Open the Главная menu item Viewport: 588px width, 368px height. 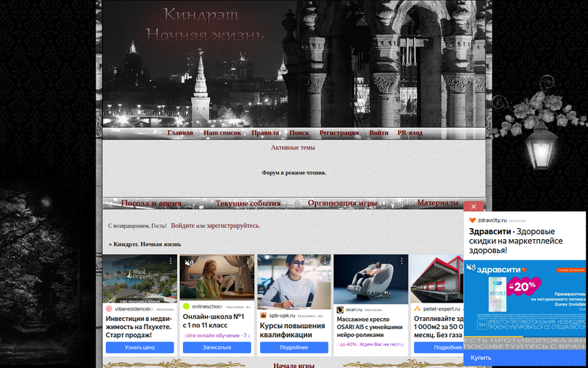180,133
